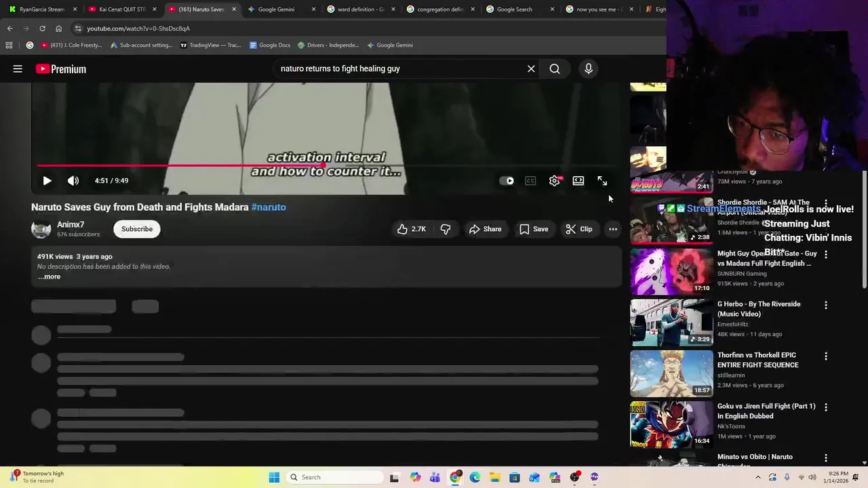868x488 pixels.
Task: Reload the current page
Action: pos(42,28)
